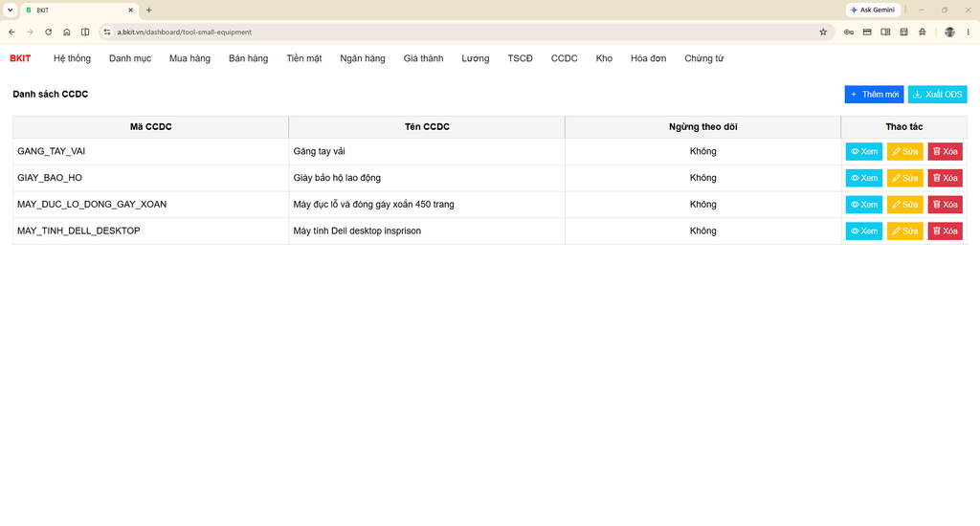Click the name cell Giày bảo hộ lao động
Viewport: 980px width, 526px height.
(427, 178)
